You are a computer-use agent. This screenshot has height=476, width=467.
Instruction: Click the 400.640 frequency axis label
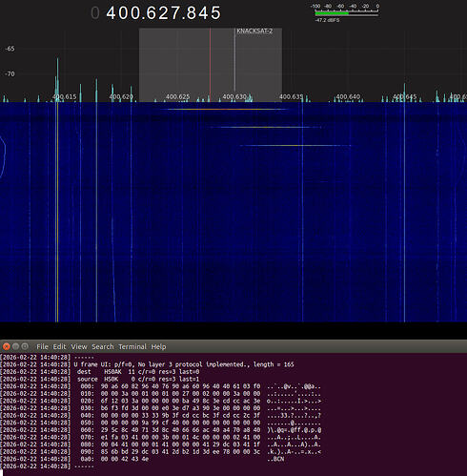pos(348,96)
